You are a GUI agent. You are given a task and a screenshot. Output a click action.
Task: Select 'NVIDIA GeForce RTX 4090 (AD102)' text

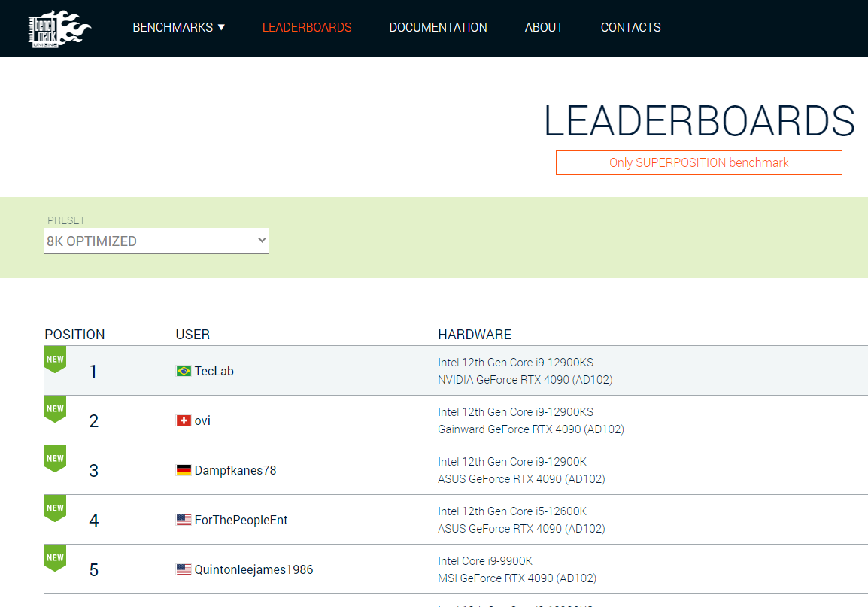click(x=525, y=380)
